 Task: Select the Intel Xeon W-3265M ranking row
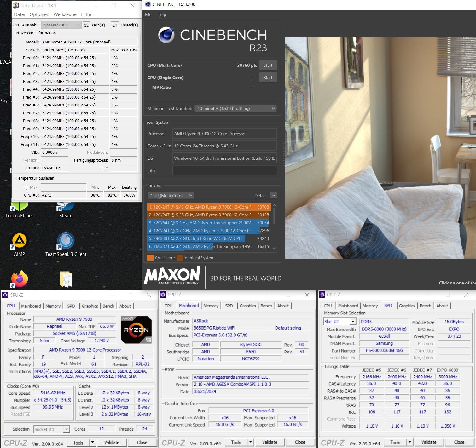[209, 238]
